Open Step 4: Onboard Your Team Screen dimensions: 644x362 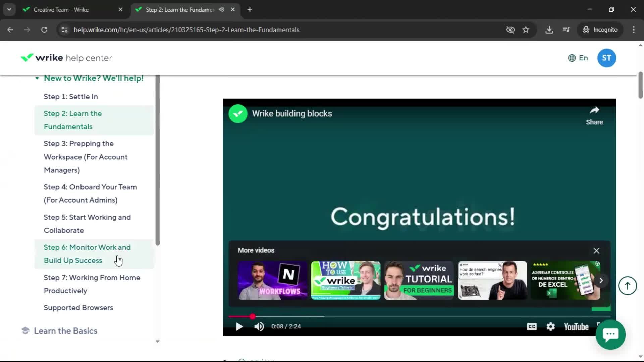coord(90,194)
